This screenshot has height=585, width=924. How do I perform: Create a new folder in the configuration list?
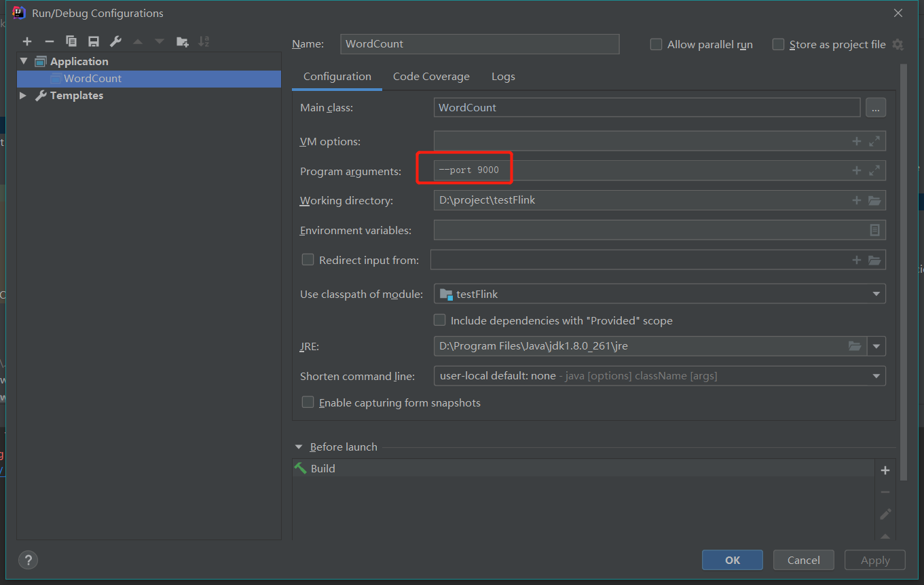coord(182,42)
